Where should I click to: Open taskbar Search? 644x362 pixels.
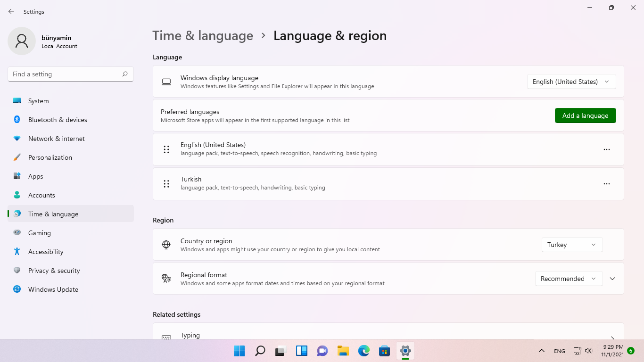tap(260, 351)
